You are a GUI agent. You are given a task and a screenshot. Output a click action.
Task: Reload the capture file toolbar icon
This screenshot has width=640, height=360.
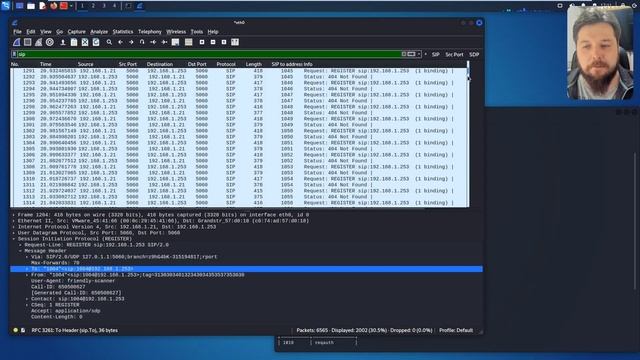click(96, 42)
